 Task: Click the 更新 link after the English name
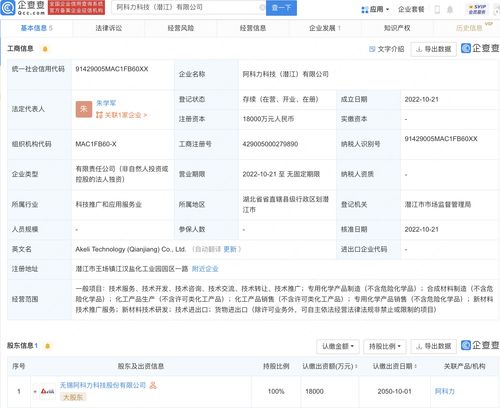230,249
